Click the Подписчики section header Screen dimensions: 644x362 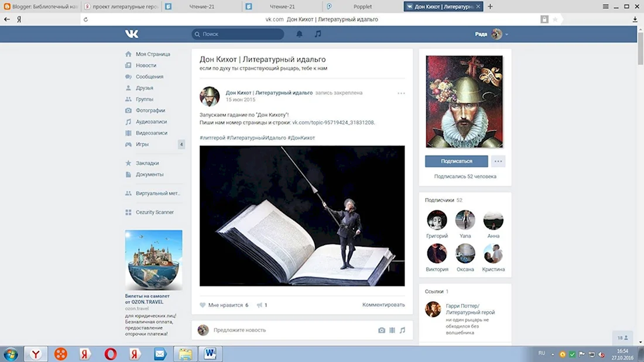444,200
